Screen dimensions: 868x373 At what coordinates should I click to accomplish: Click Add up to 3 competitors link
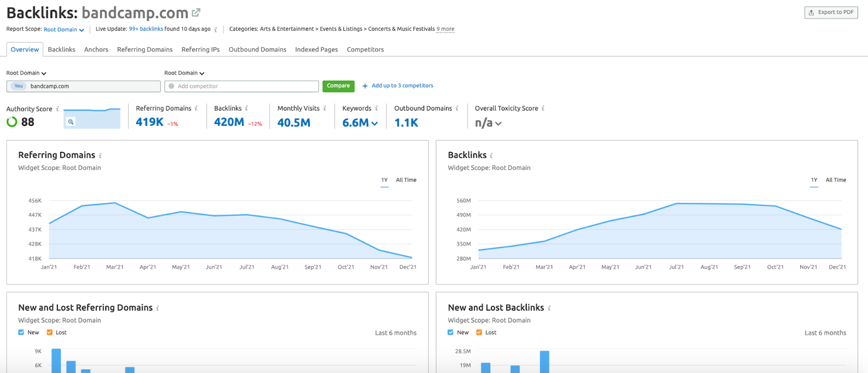398,86
